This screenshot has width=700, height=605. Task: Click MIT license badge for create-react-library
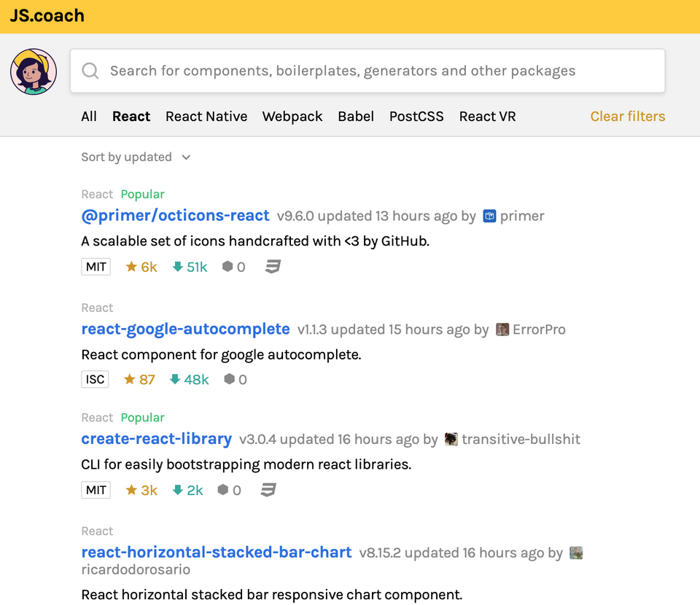pos(96,490)
